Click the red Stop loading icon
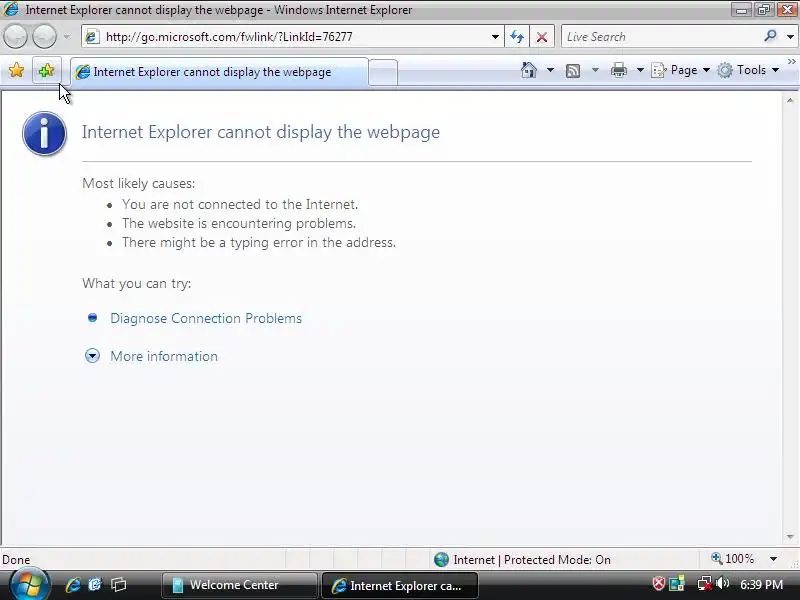The height and width of the screenshot is (600, 800). pyautogui.click(x=542, y=37)
